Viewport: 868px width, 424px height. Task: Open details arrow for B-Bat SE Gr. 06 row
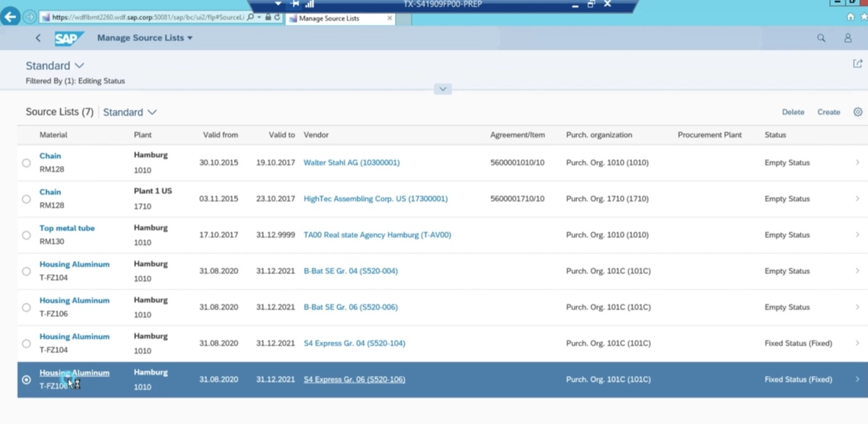pyautogui.click(x=858, y=307)
